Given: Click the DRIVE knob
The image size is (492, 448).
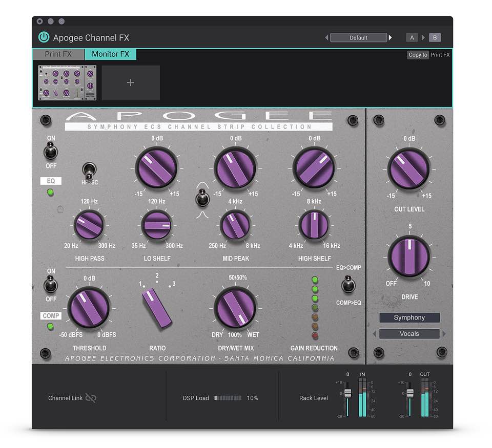Looking at the screenshot, I should click(x=409, y=257).
